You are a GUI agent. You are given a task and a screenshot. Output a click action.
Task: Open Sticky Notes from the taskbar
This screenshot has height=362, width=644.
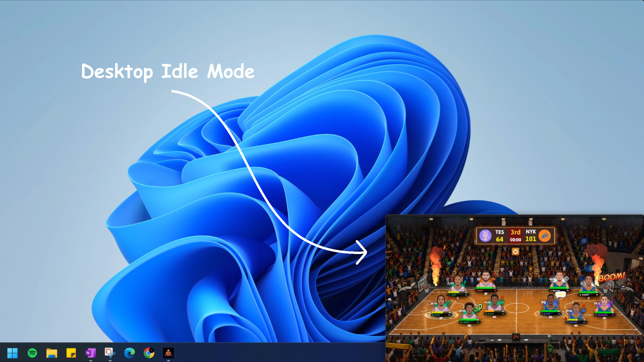point(71,353)
